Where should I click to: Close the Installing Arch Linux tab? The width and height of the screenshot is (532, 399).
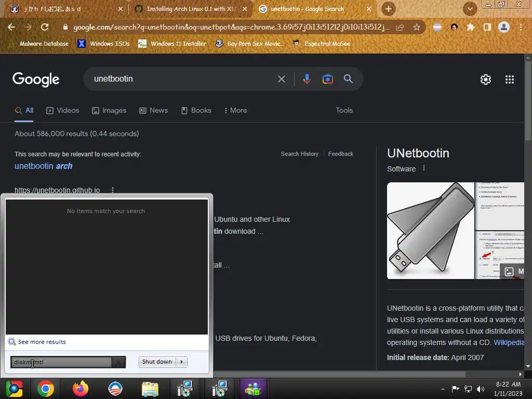[245, 9]
